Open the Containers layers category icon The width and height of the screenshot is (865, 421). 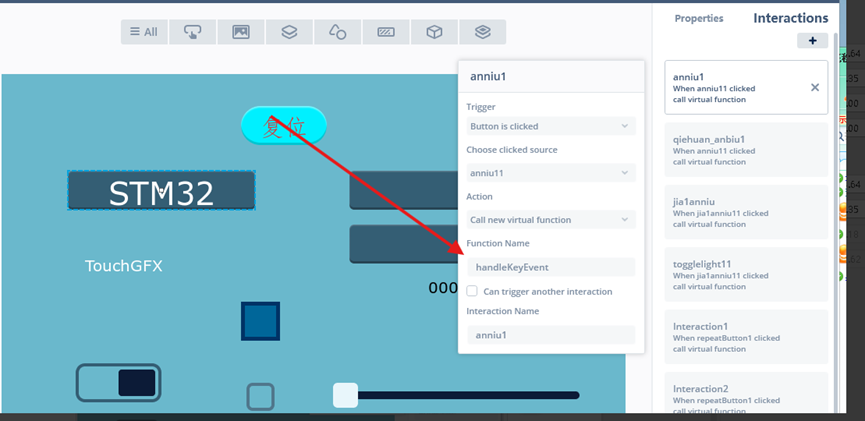pyautogui.click(x=289, y=32)
